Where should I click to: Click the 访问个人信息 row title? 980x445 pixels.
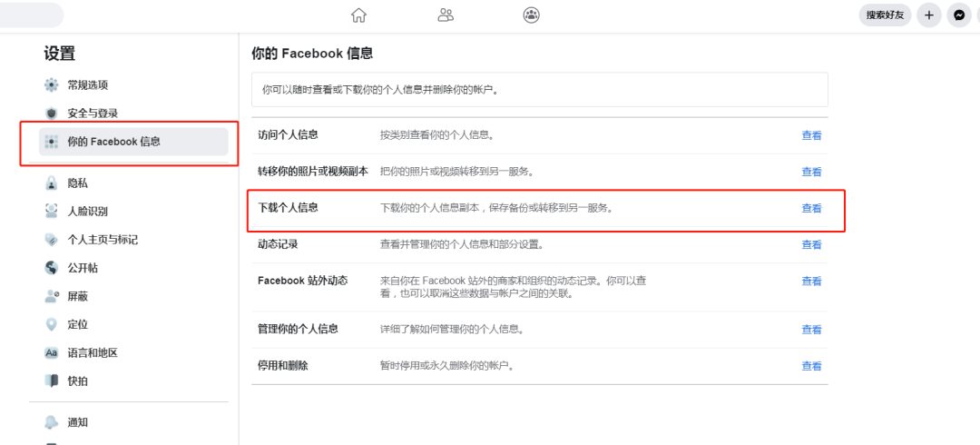point(288,134)
